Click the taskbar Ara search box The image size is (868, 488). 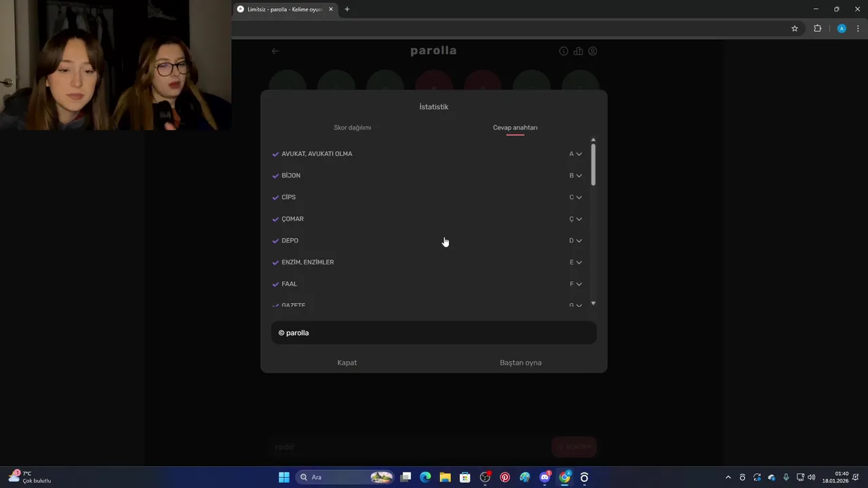(x=346, y=477)
